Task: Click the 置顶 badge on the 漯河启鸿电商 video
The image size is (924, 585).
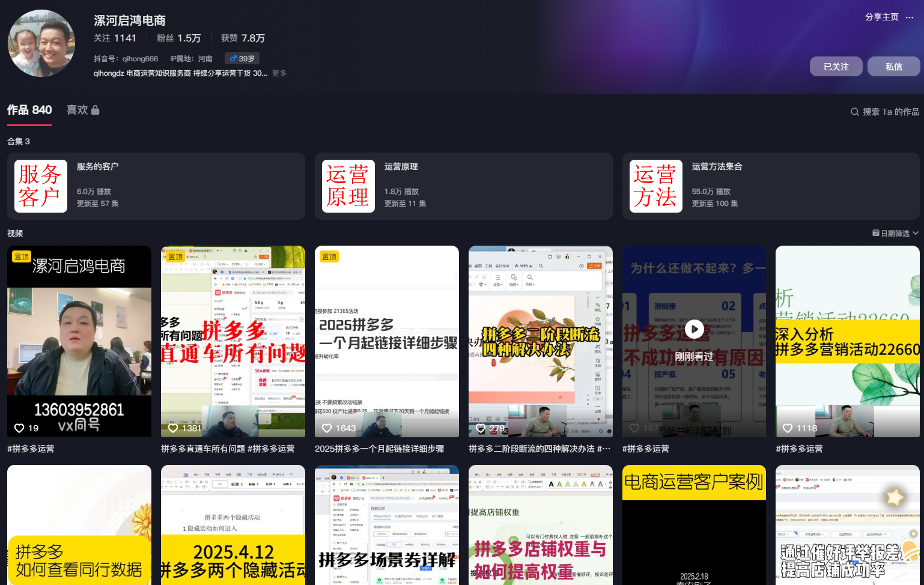Action: (22, 256)
